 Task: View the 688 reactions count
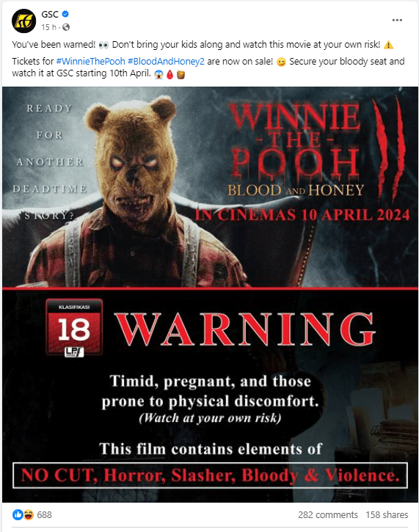pyautogui.click(x=44, y=514)
